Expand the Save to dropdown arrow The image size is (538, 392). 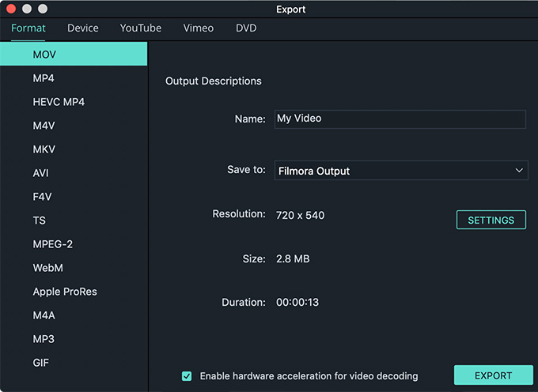(519, 170)
